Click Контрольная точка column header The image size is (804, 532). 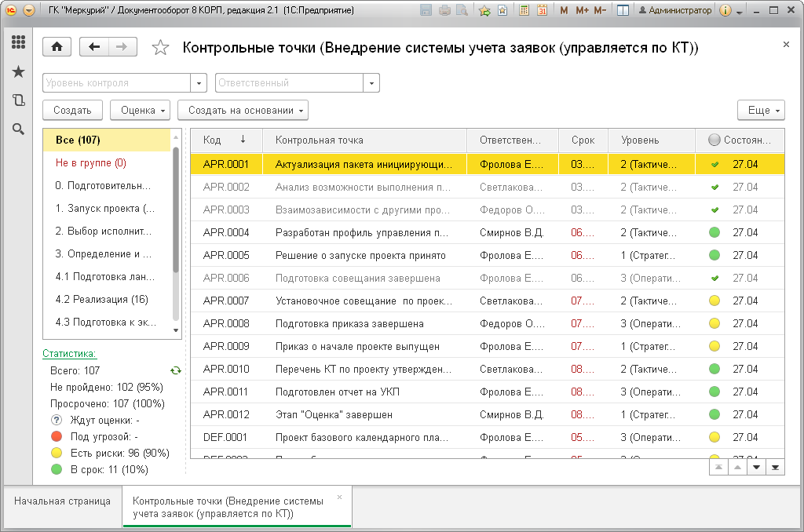(364, 140)
